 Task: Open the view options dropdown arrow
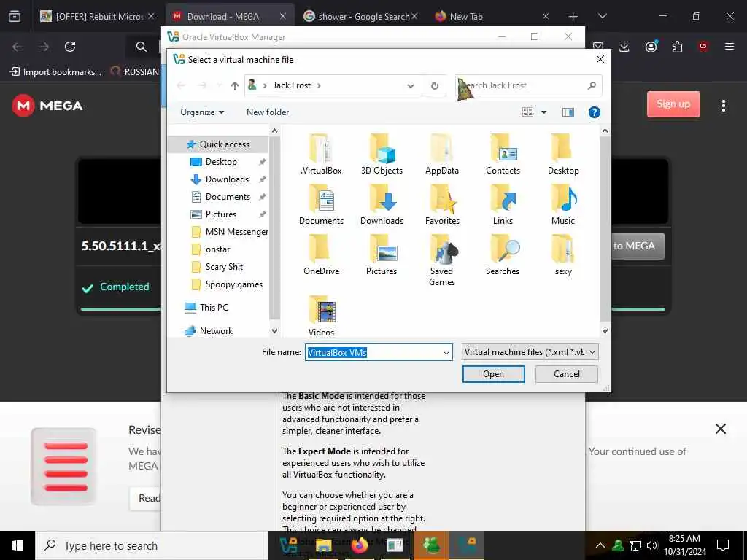coord(543,112)
